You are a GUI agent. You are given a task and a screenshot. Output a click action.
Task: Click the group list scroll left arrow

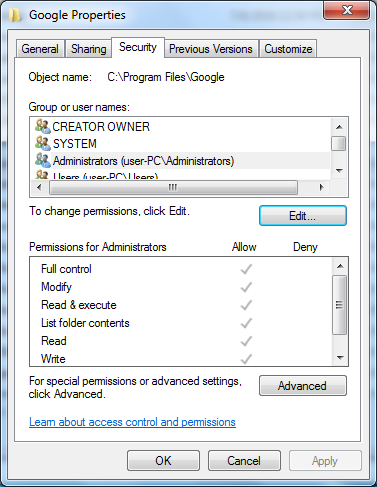39,187
